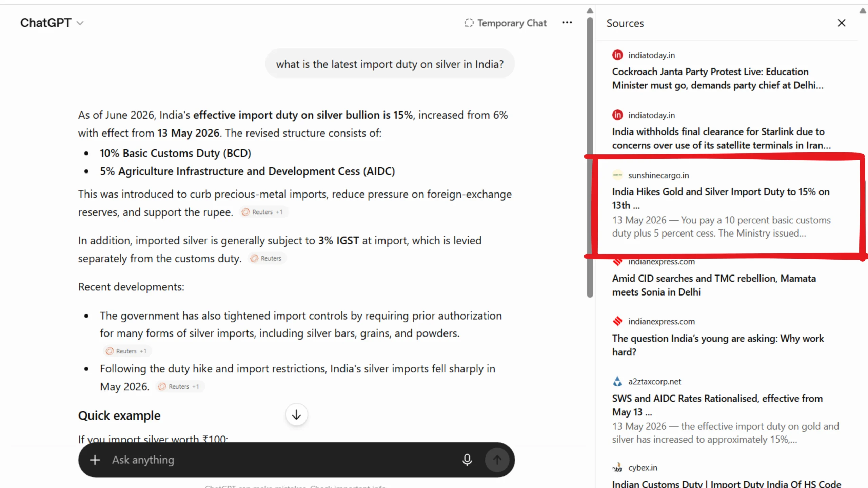The image size is (868, 488).
Task: Open the ChatGPT model selector dropdown
Action: 52,23
